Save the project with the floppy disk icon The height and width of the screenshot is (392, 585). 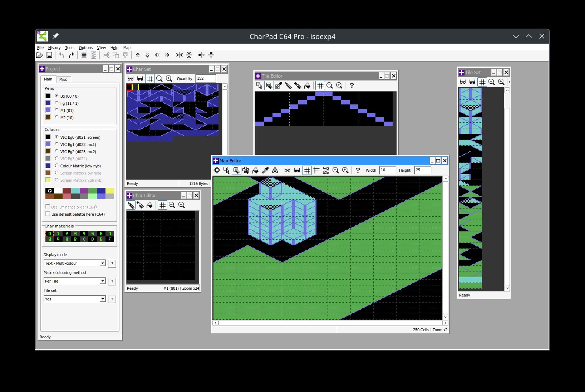click(49, 55)
